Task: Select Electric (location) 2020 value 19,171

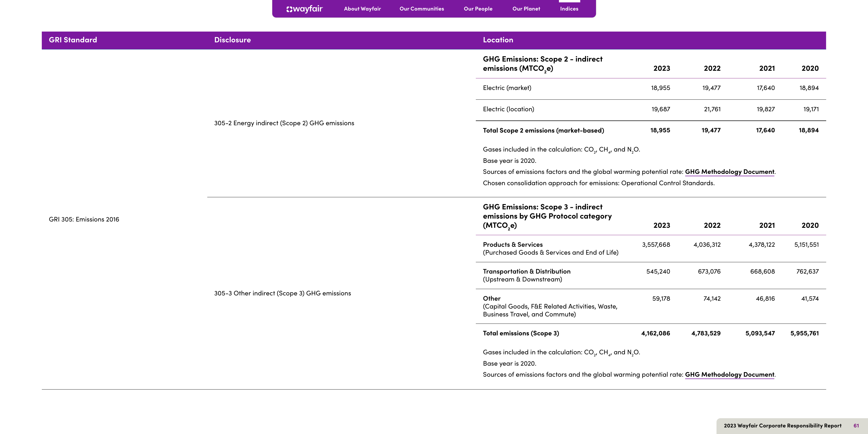Action: [x=811, y=109]
